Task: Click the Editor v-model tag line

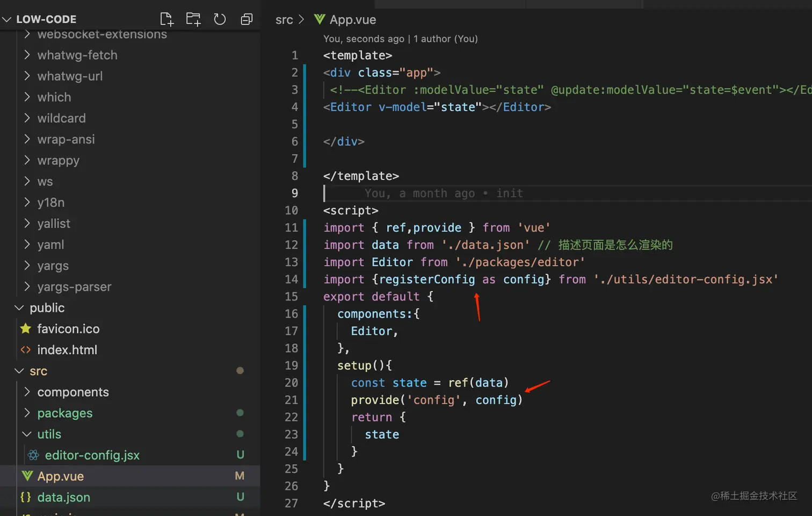Action: [x=437, y=107]
